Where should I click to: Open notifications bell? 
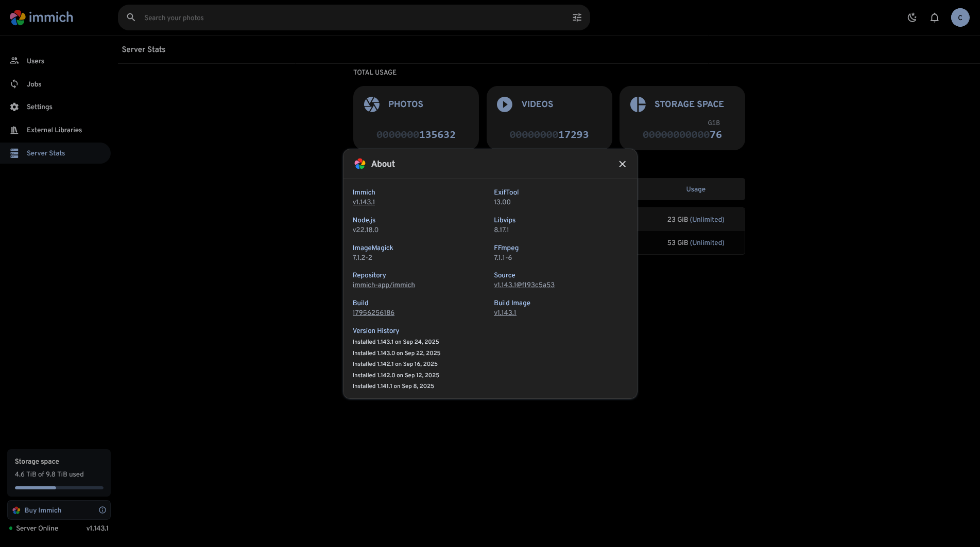pos(935,17)
